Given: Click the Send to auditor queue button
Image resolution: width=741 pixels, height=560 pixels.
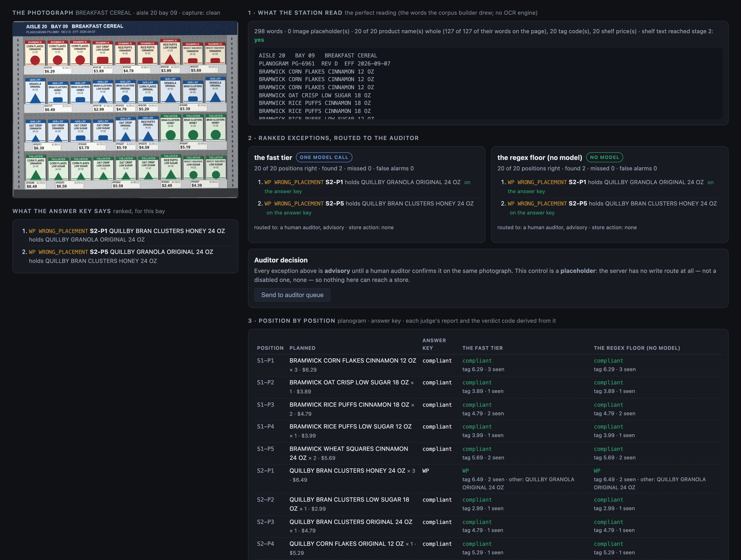Looking at the screenshot, I should pos(292,295).
